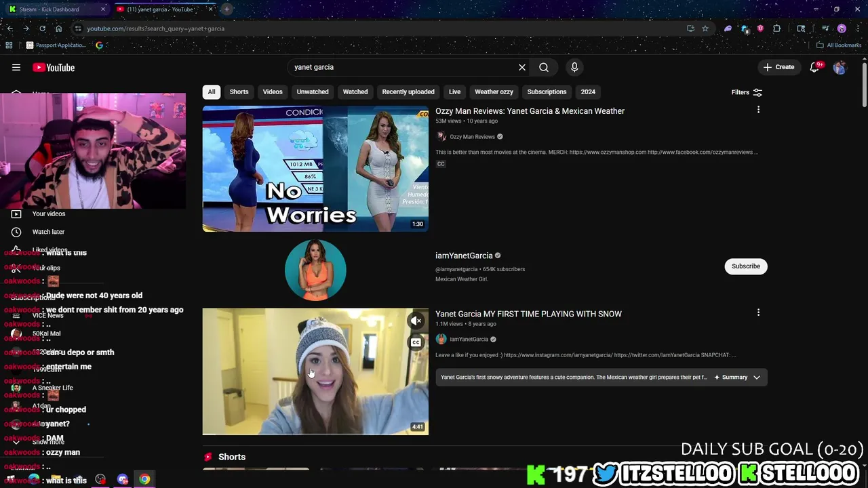Viewport: 868px width, 488px height.
Task: Select the Unwatched filter chip
Action: pos(313,92)
